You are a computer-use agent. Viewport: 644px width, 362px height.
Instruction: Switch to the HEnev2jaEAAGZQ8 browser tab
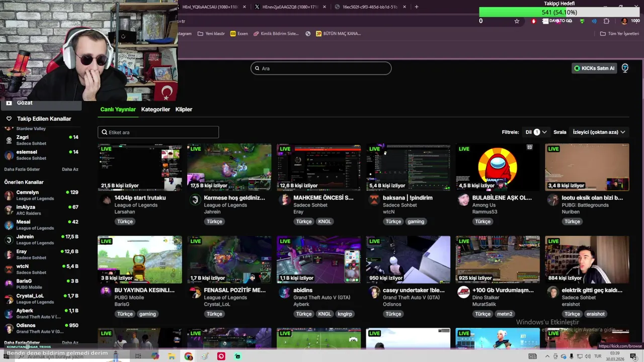(x=290, y=7)
